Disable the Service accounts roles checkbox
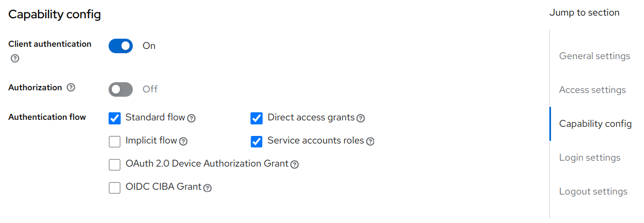This screenshot has height=223, width=644. 256,141
